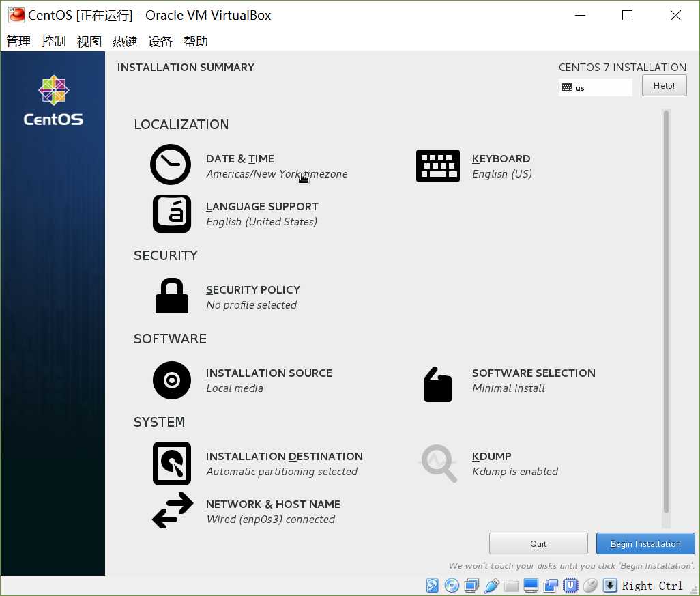
Task: Click 'Local media' text
Action: [x=235, y=388]
